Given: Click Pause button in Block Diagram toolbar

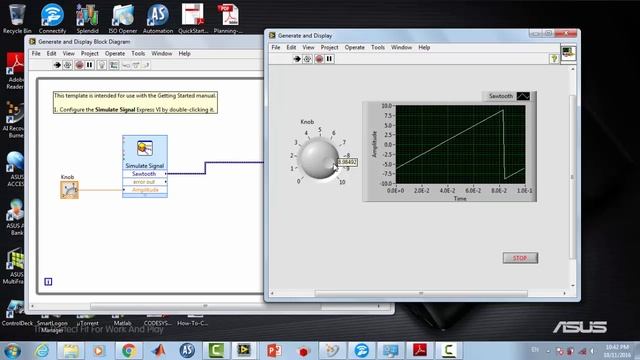Looking at the screenshot, I should click(89, 65).
